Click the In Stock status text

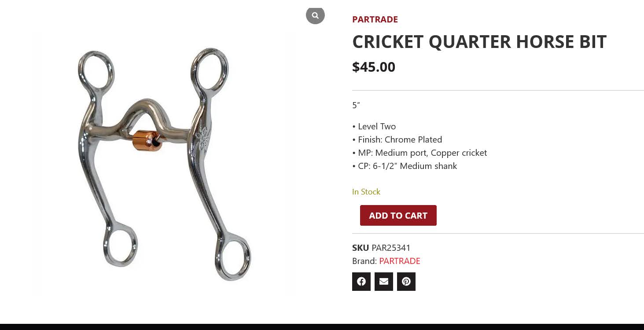366,192
